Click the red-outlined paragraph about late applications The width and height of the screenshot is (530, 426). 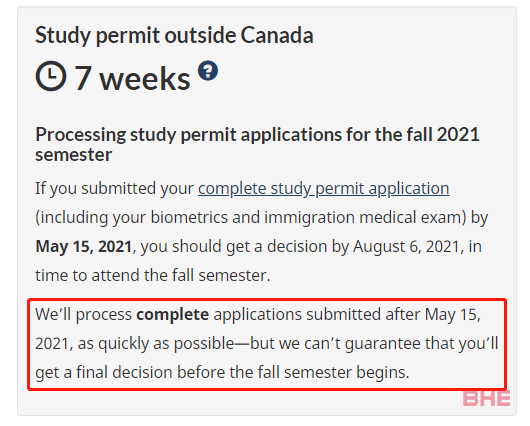pos(267,344)
